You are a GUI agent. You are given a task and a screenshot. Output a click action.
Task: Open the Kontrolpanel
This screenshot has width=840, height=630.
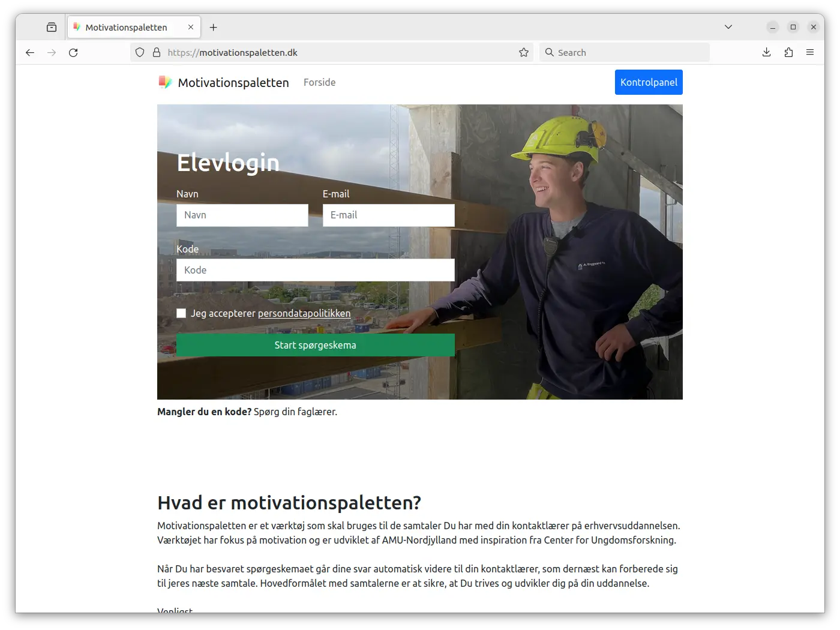[x=649, y=82]
